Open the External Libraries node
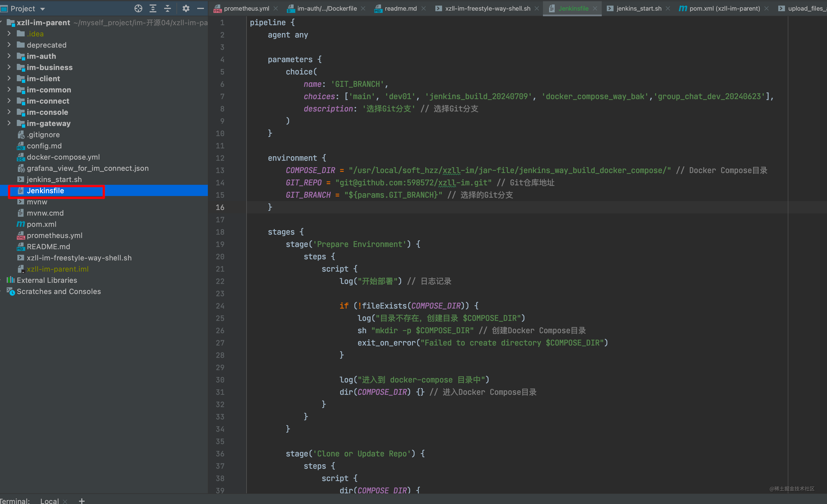This screenshot has height=504, width=827. (x=47, y=280)
